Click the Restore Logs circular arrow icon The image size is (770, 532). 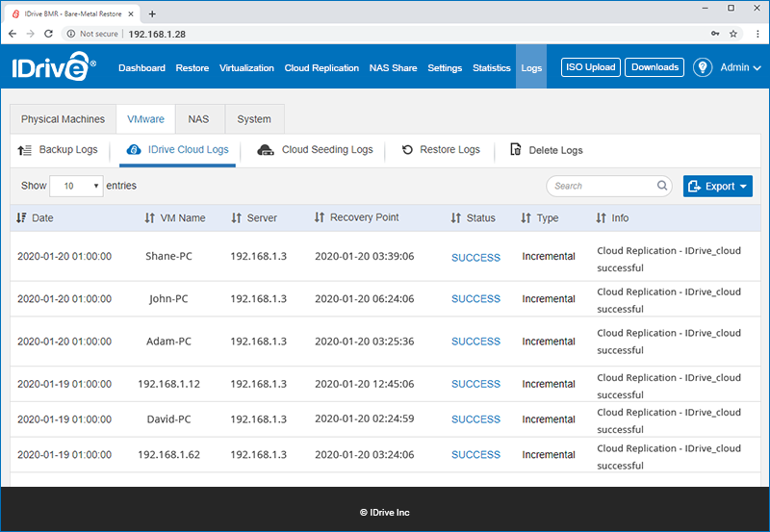(407, 150)
